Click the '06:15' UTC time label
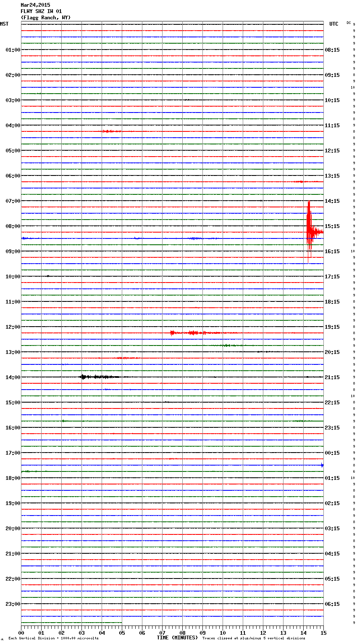The image size is (357, 644). tap(332, 604)
